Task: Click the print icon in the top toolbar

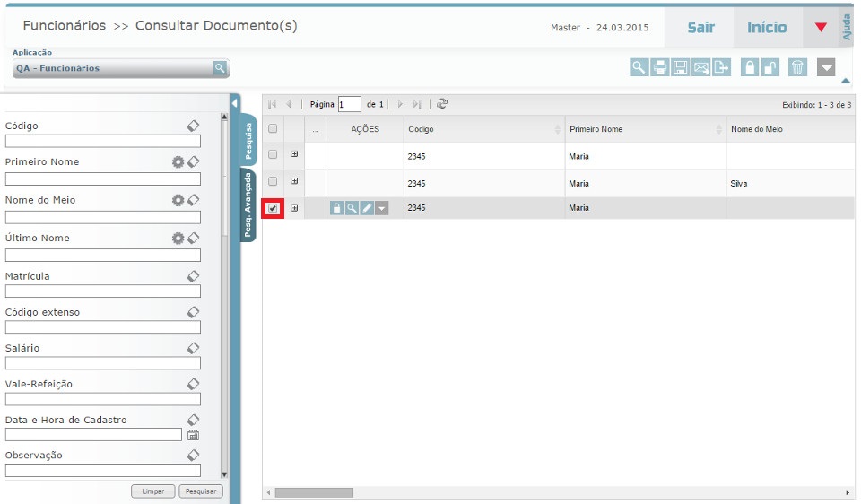Action: (660, 67)
